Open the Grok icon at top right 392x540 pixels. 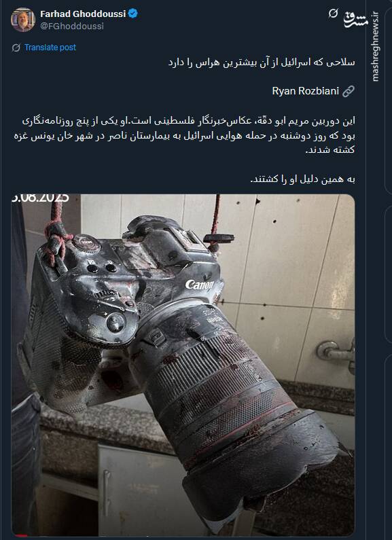click(333, 14)
